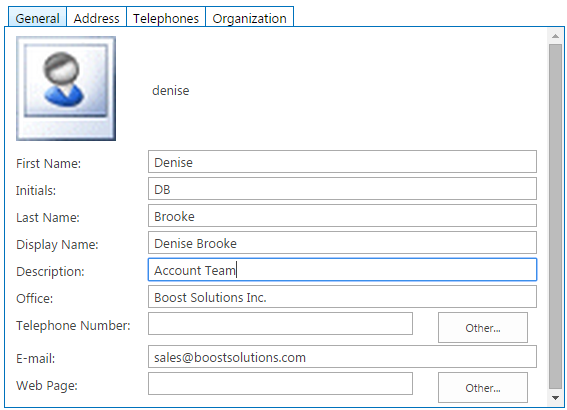Focus the First Name field containing Denise
Viewport: 567px width, 410px height.
click(342, 162)
